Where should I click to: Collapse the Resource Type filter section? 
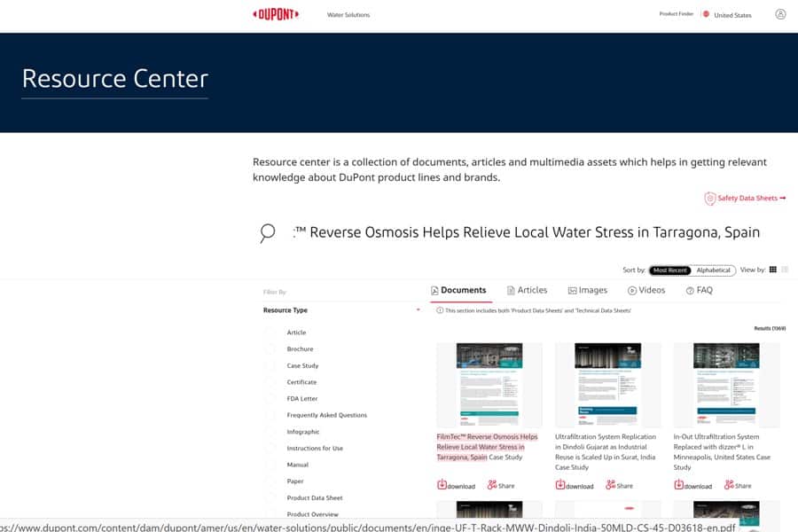tap(418, 310)
